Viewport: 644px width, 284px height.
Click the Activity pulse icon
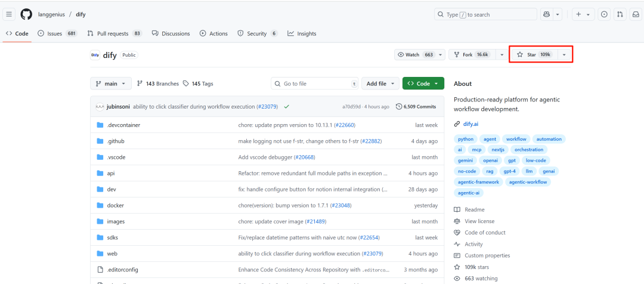coord(457,244)
